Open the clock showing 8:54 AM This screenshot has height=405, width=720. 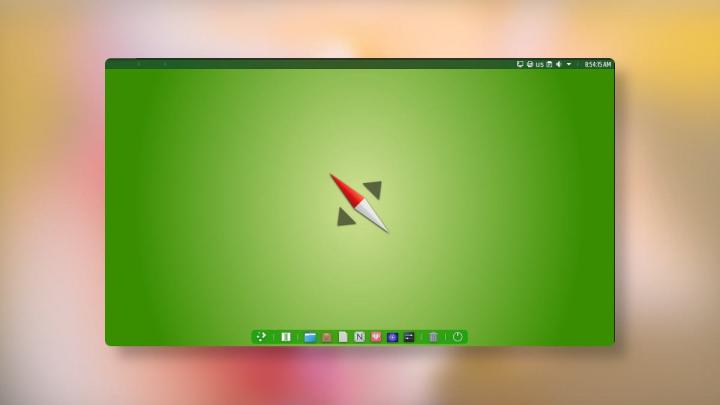point(598,64)
